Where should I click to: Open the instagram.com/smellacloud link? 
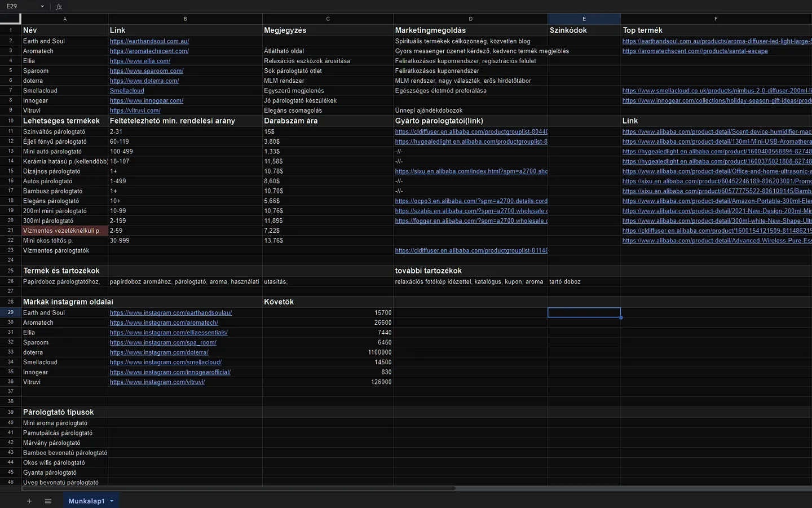pyautogui.click(x=166, y=363)
